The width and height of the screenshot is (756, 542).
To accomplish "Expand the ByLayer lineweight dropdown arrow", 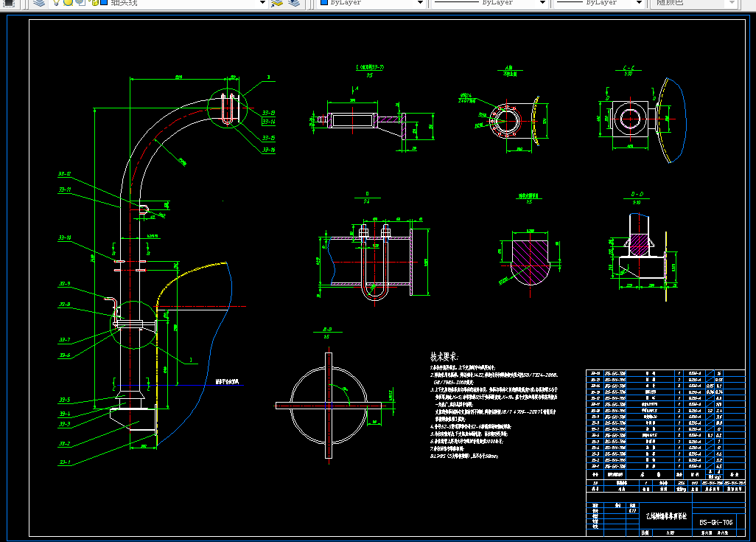I will click(640, 2).
